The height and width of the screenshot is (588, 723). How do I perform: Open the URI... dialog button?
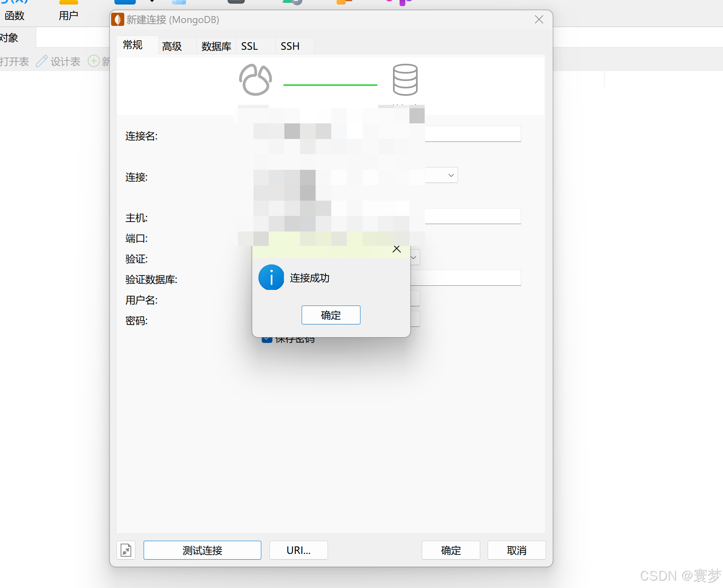(299, 550)
